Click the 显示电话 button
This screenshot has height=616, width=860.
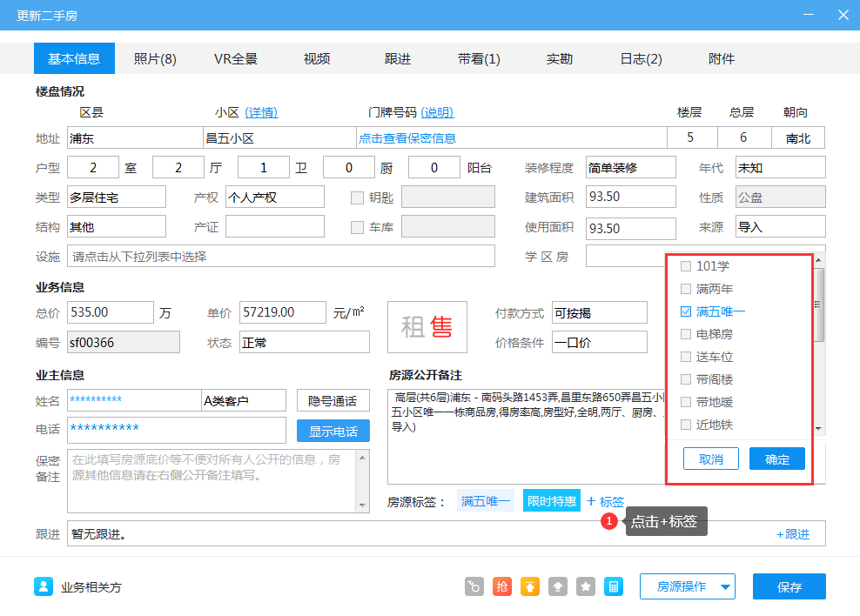[333, 431]
